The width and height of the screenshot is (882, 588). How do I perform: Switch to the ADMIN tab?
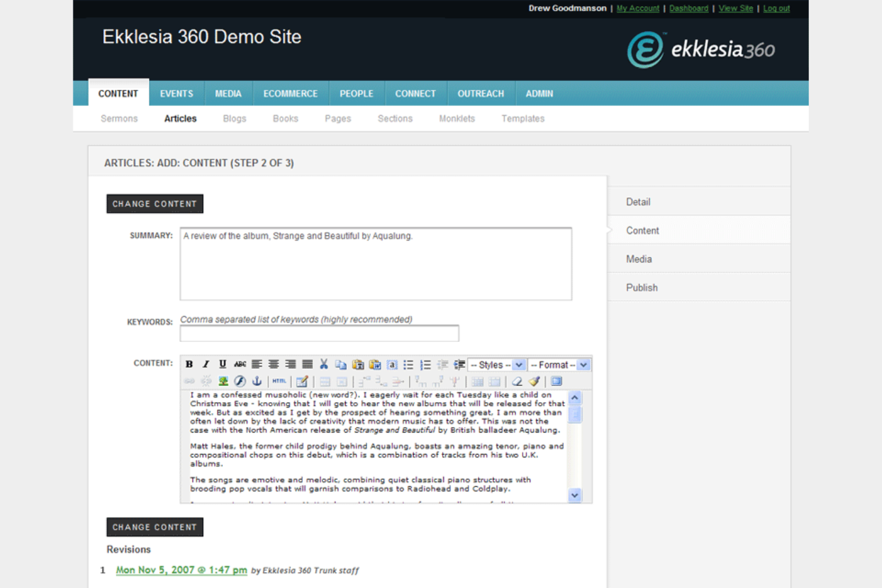pyautogui.click(x=539, y=94)
